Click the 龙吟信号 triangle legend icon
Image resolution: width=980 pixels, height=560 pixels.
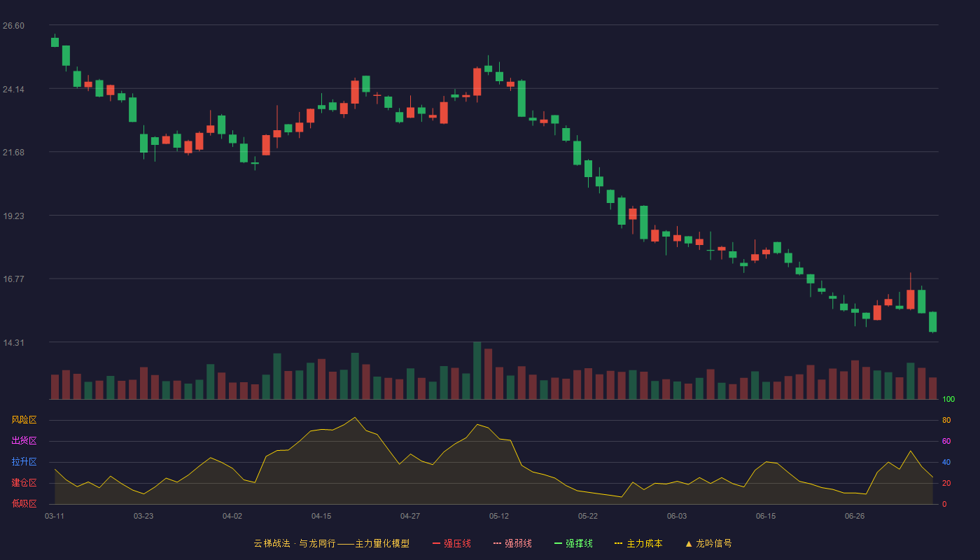point(689,543)
